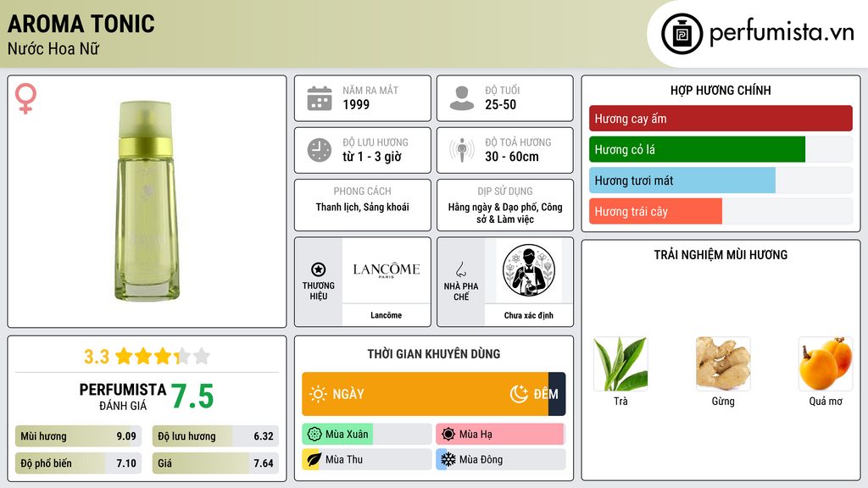Click the age range 25-50 value

click(500, 104)
